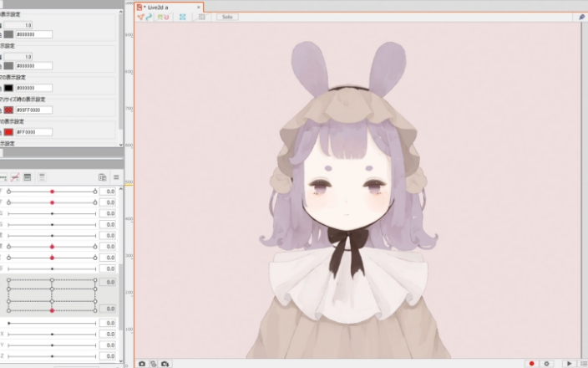This screenshot has height=368, width=588.
Task: Click the dark panel icon in parameter toolbar
Action: (x=27, y=177)
